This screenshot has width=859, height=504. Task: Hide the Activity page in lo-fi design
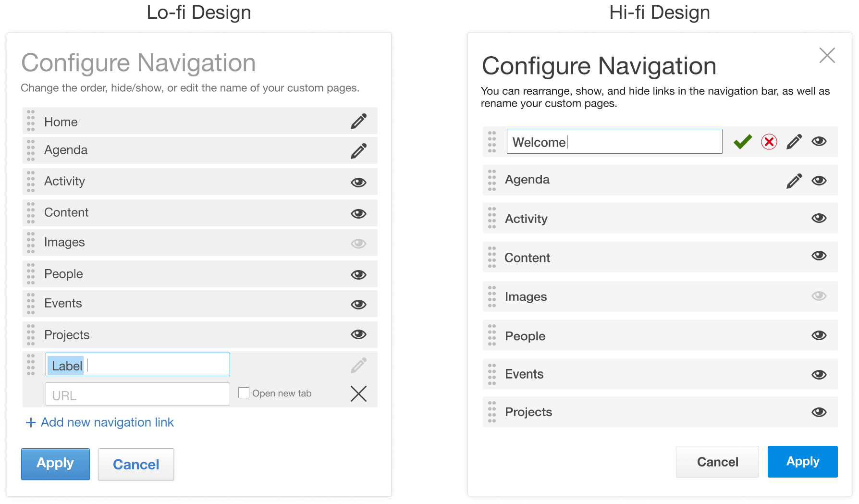[358, 182]
